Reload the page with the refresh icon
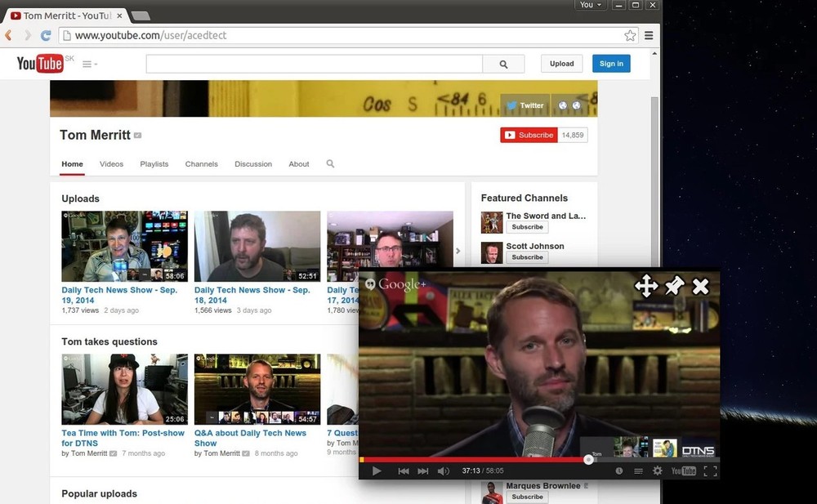817x504 pixels. click(46, 35)
